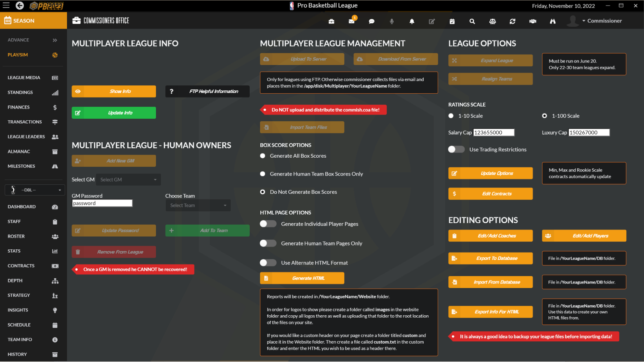
Task: Open Transactions in sidebar
Action: tap(33, 122)
